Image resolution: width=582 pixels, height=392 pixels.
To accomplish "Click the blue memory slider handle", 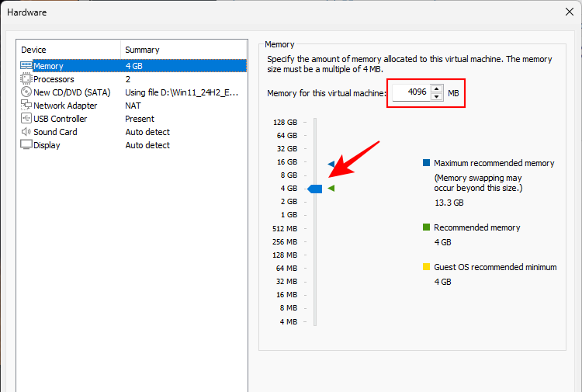I will tap(315, 189).
